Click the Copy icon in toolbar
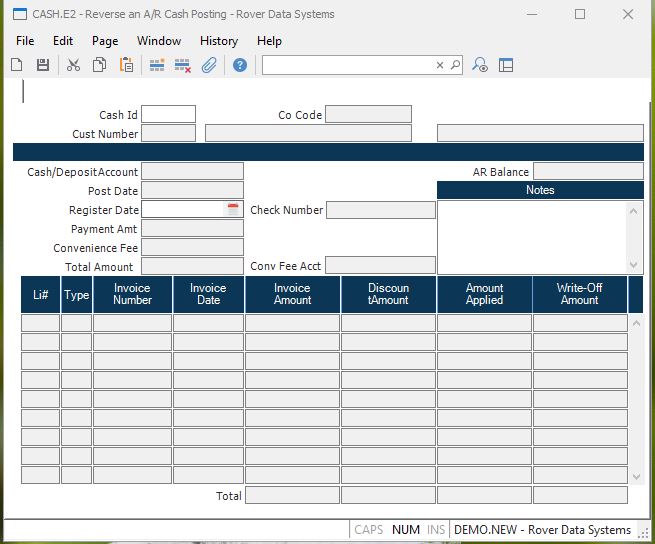 (x=99, y=65)
